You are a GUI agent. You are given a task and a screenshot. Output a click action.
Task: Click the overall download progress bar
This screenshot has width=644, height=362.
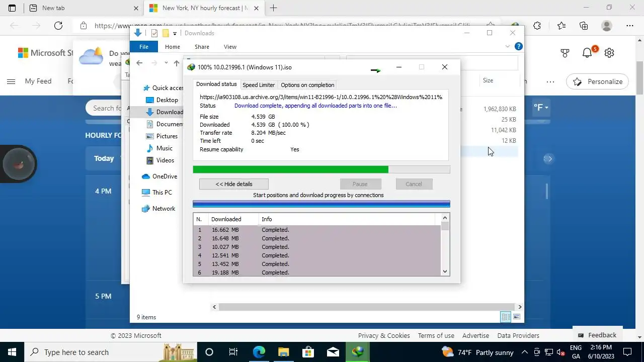pos(321,170)
